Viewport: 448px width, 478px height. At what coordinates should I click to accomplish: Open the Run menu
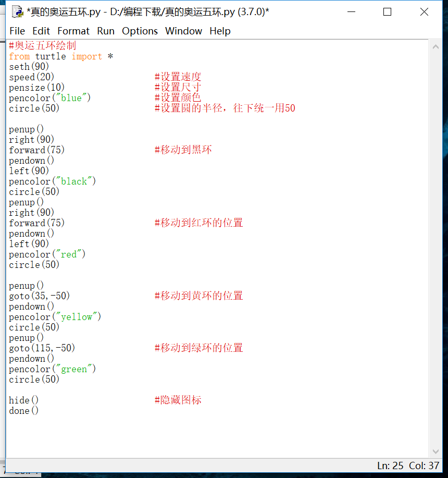coord(106,31)
